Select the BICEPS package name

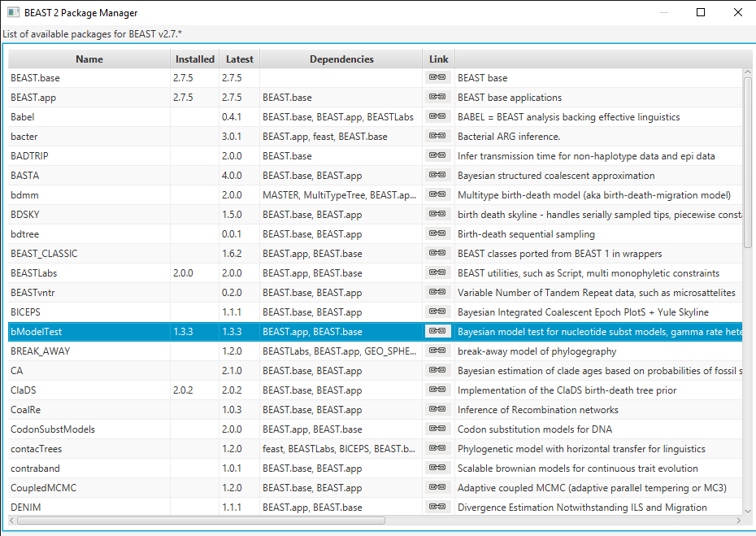pos(25,312)
